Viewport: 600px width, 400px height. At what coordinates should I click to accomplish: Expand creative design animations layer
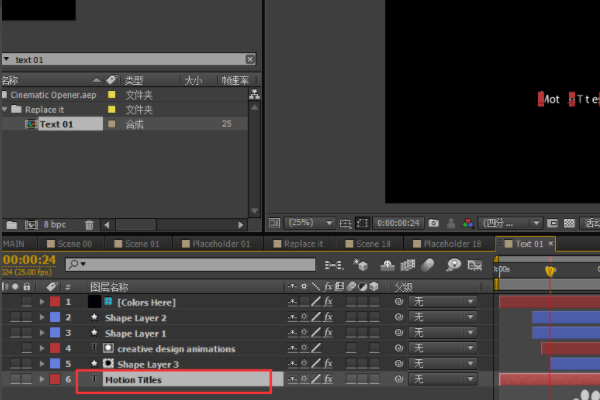coord(42,348)
